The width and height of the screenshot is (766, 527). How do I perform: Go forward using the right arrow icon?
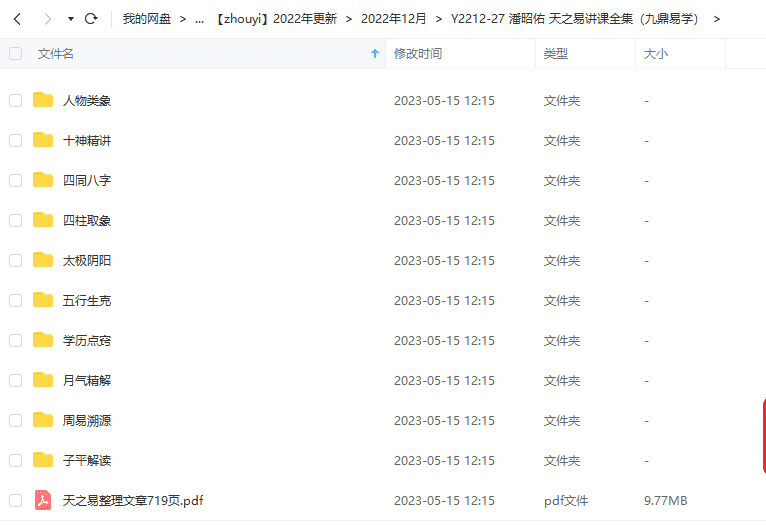(47, 19)
